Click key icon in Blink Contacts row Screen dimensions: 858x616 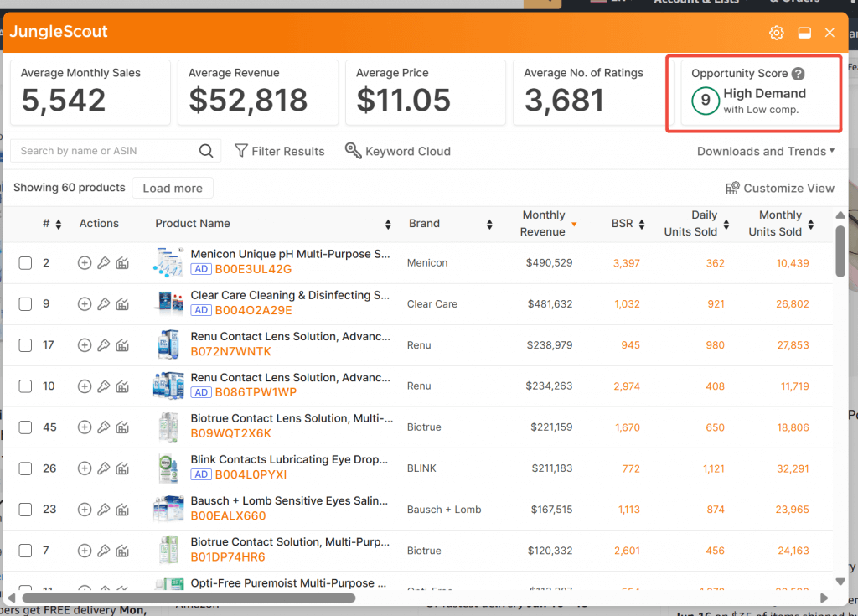click(x=103, y=468)
